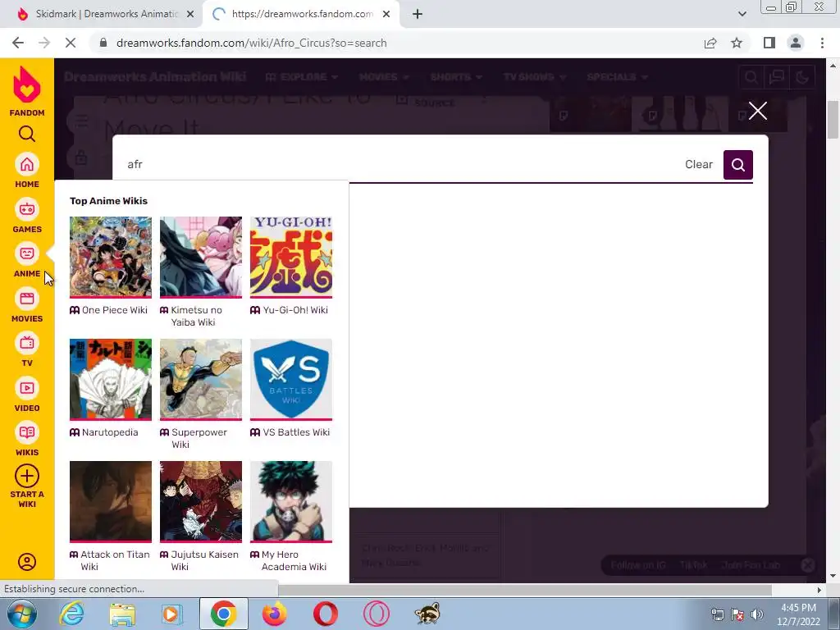Click the One Piece Wiki link text
Screen dimensions: 840x630
[x=114, y=309]
